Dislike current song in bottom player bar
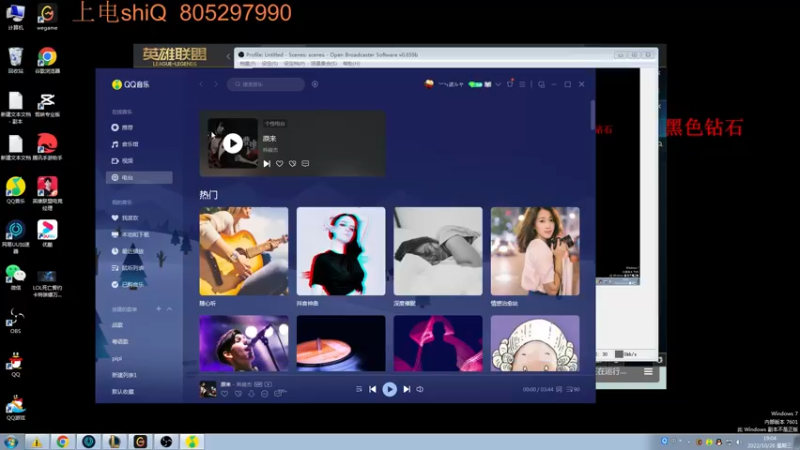 tap(238, 394)
